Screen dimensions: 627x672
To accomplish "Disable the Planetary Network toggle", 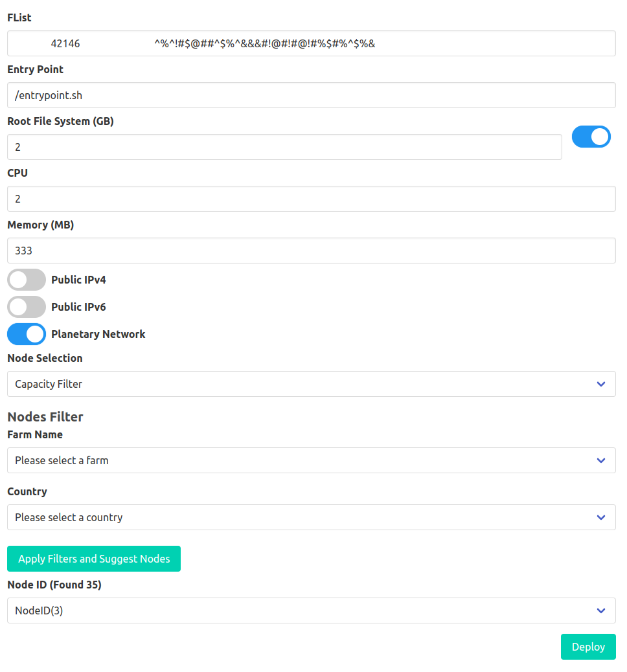I will pyautogui.click(x=26, y=334).
